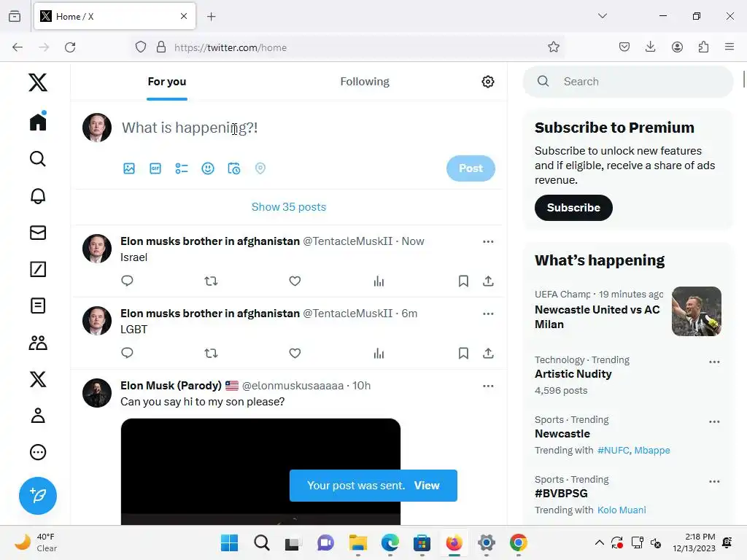The image size is (747, 560).
Task: Open the Premium X icon in the sidebar
Action: (38, 379)
